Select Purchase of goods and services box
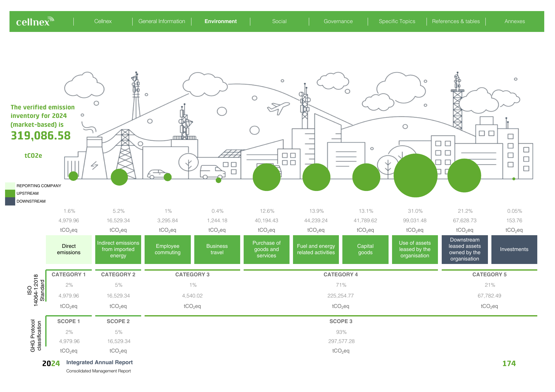This screenshot has width=555, height=392. click(266, 249)
